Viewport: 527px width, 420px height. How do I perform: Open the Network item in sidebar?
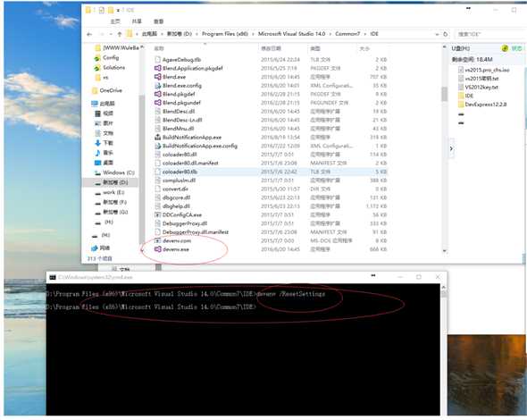point(101,248)
